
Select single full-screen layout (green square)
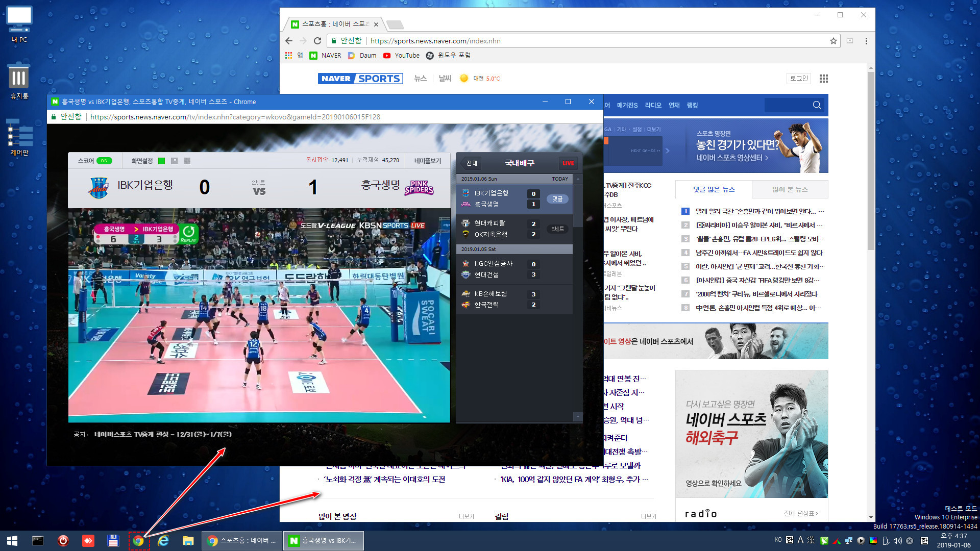tap(161, 161)
